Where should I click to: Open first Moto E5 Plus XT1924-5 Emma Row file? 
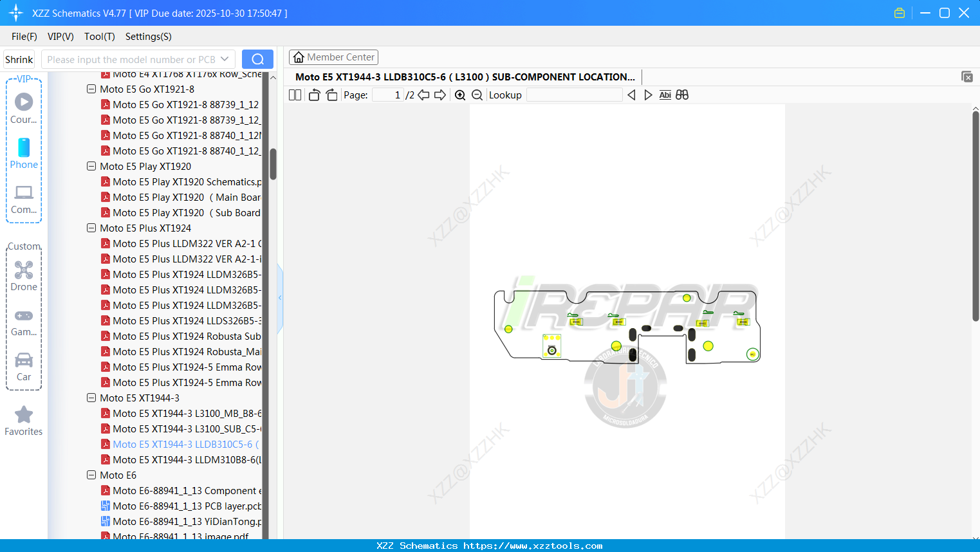pyautogui.click(x=181, y=367)
